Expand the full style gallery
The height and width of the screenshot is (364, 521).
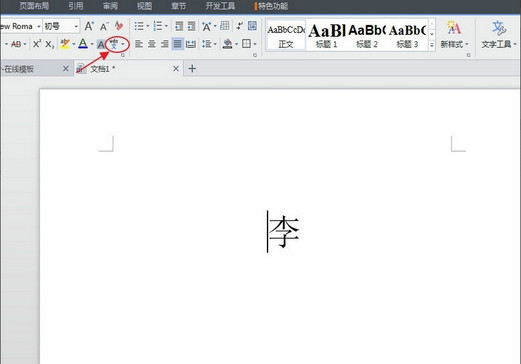(x=432, y=45)
